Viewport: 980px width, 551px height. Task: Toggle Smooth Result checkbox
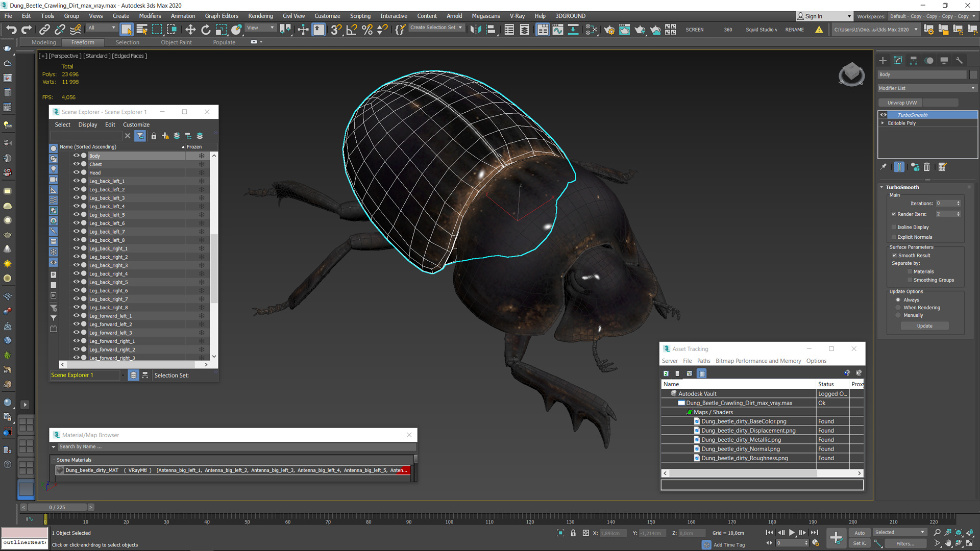pos(895,256)
